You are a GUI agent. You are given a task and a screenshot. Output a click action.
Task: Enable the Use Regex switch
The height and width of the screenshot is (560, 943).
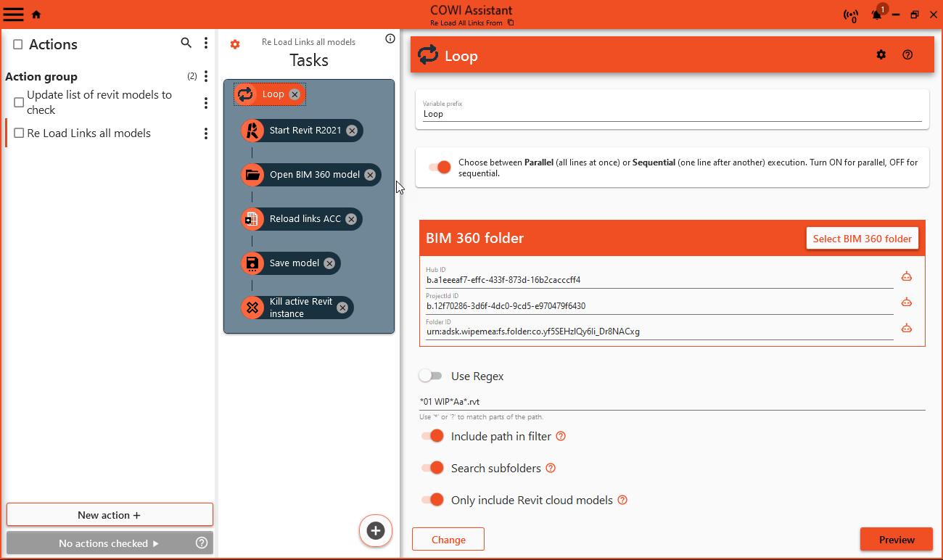(430, 376)
